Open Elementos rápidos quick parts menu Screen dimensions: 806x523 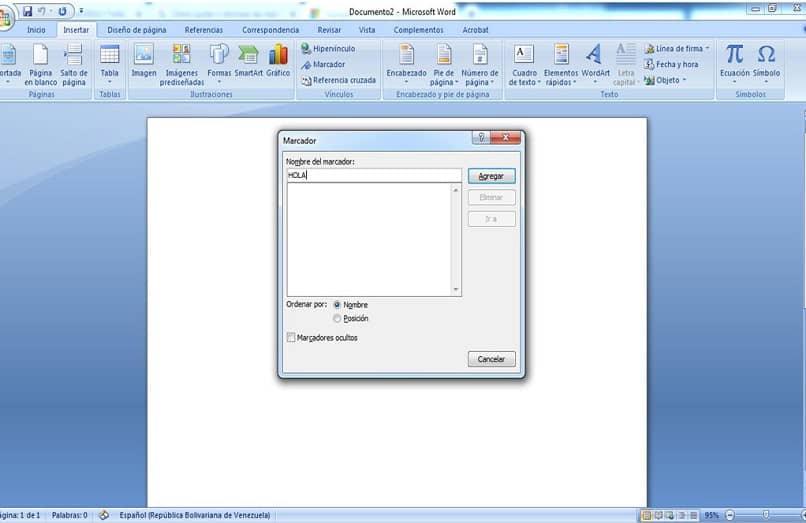(561, 65)
